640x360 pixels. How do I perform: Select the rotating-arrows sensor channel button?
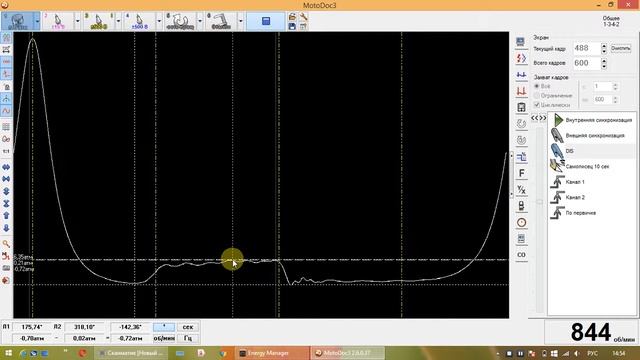click(180, 21)
